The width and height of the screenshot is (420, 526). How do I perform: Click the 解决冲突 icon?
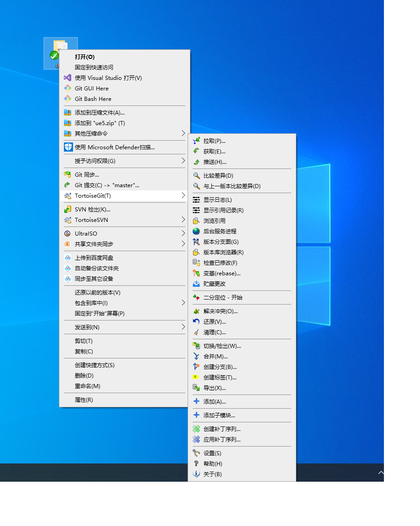point(196,311)
